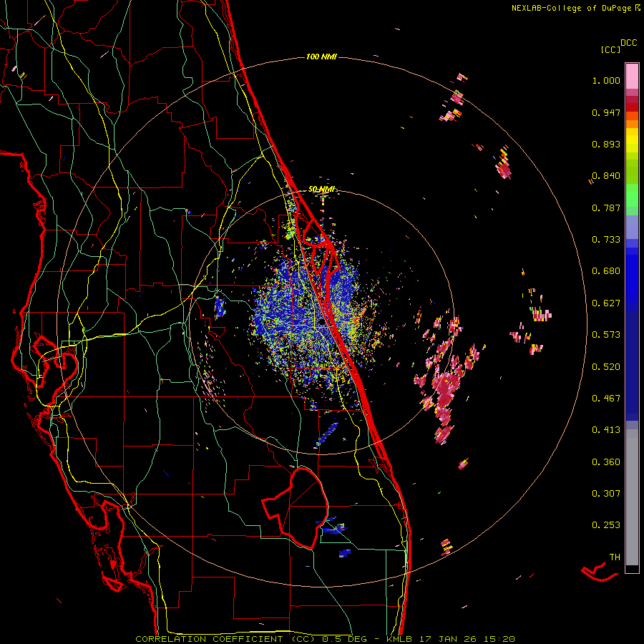The width and height of the screenshot is (644, 644).
Task: Click the 0.893 legend value
Action: pyautogui.click(x=606, y=144)
